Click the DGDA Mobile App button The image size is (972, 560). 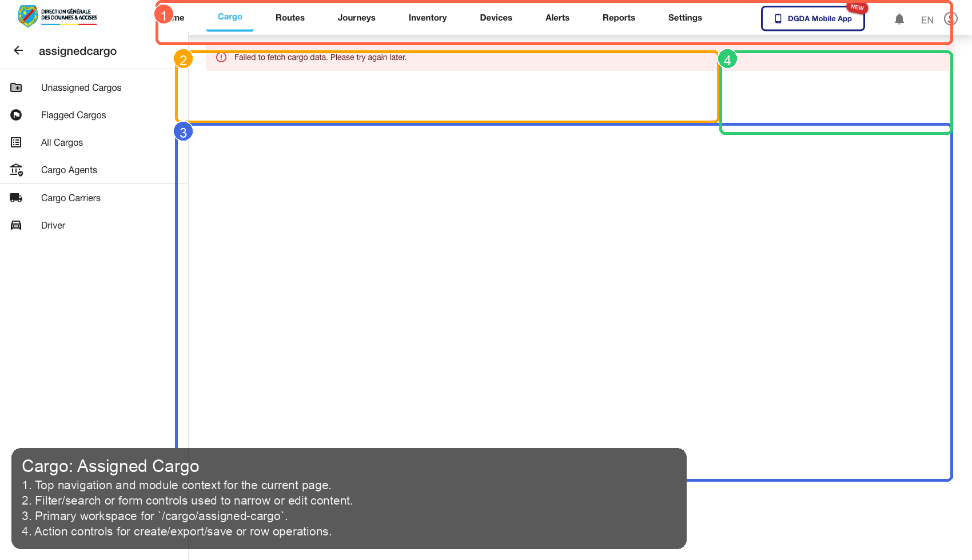point(812,18)
